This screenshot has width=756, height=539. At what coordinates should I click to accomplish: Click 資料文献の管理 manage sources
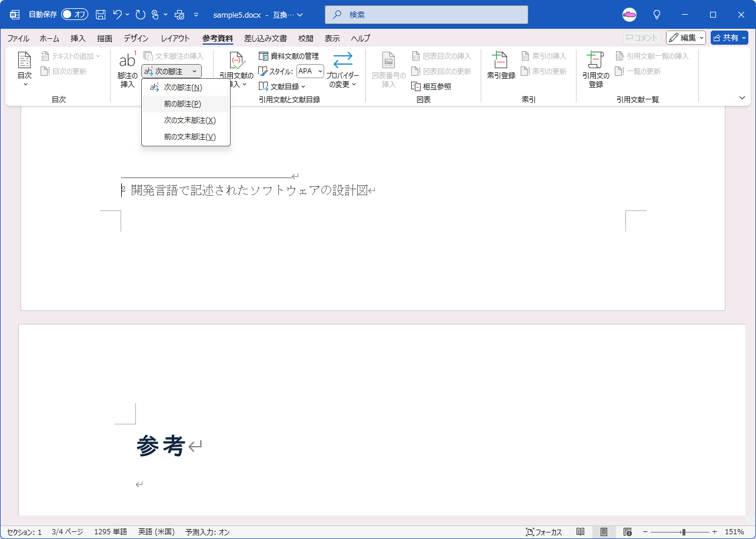coord(289,56)
